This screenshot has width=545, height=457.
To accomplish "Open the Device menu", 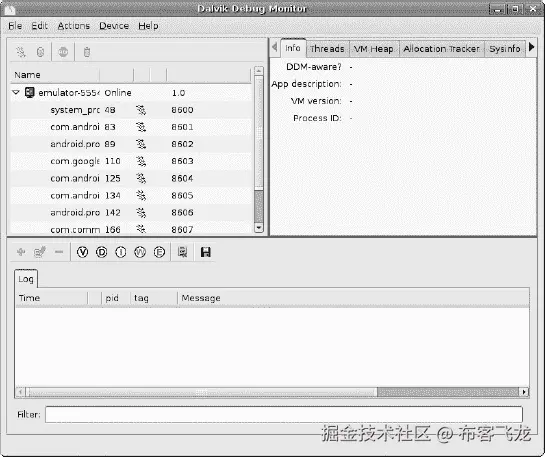I will (114, 26).
